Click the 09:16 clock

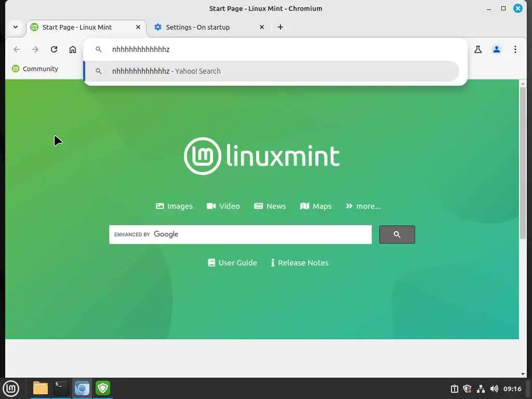(x=512, y=389)
